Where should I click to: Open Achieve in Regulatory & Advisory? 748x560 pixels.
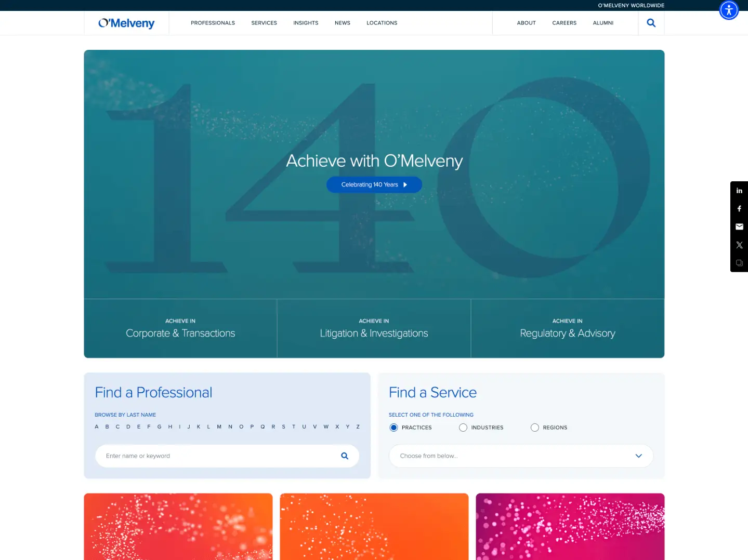coord(568,328)
